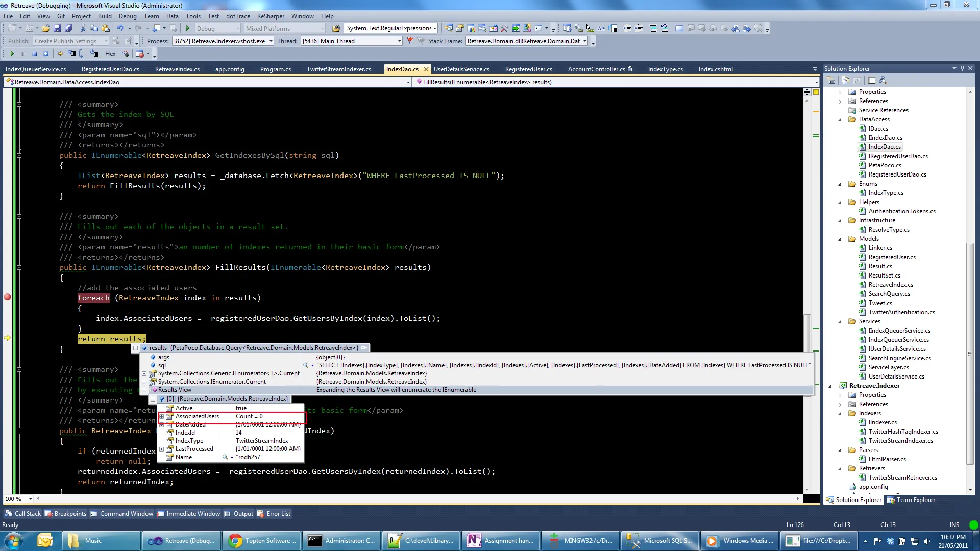The width and height of the screenshot is (980, 551).
Task: Open Microsoft SQL Server from the taskbar
Action: (x=660, y=541)
